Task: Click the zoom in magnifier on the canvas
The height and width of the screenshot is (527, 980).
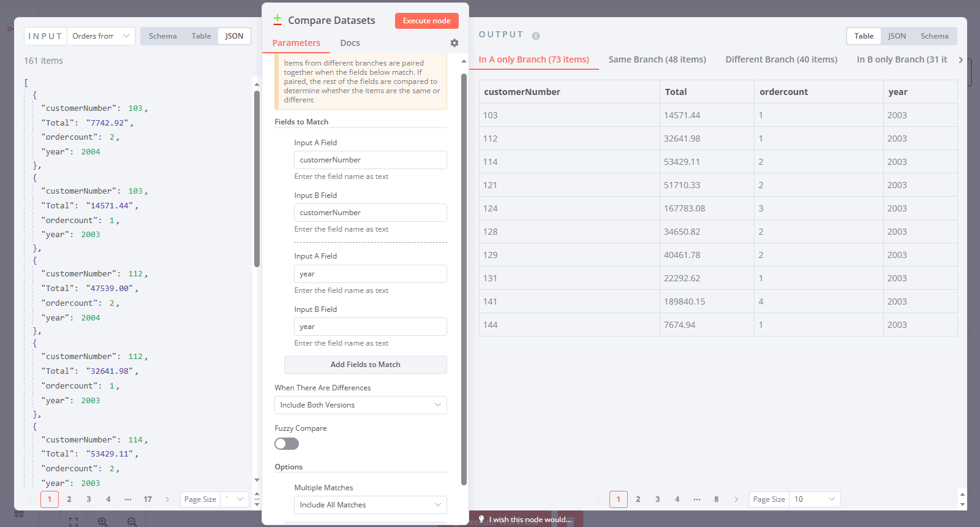Action: point(102,521)
